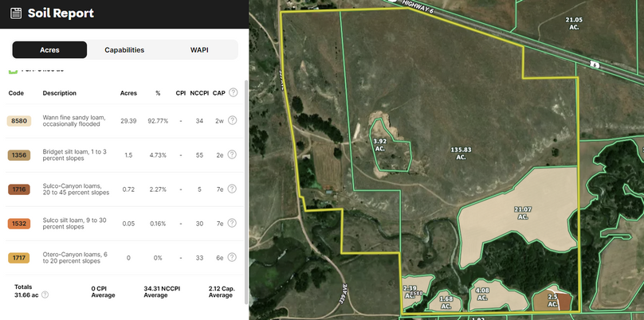The height and width of the screenshot is (320, 644).
Task: Click help icon on Bridget silt loam row
Action: point(233,154)
